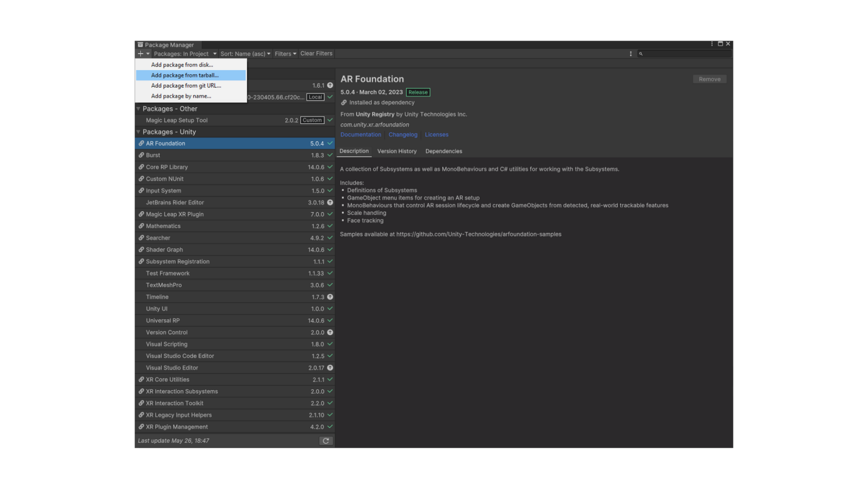Collapse the Packages - Unity section
This screenshot has width=868, height=489.
[x=138, y=132]
